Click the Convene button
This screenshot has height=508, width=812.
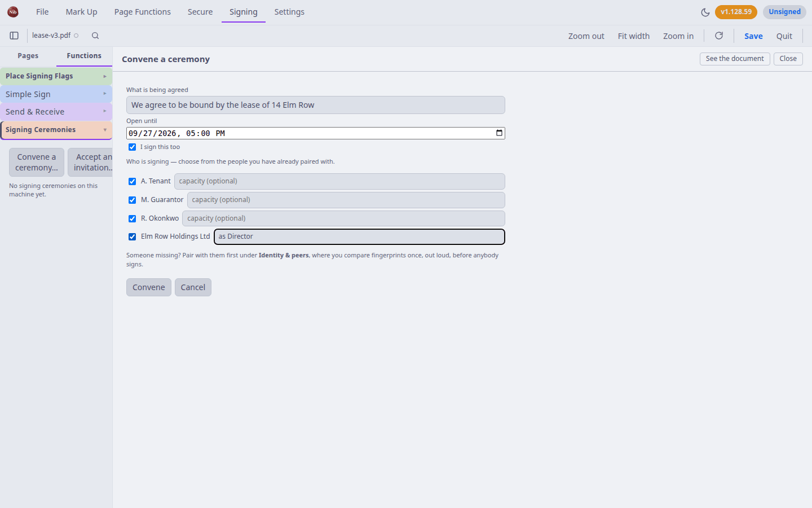pyautogui.click(x=149, y=287)
